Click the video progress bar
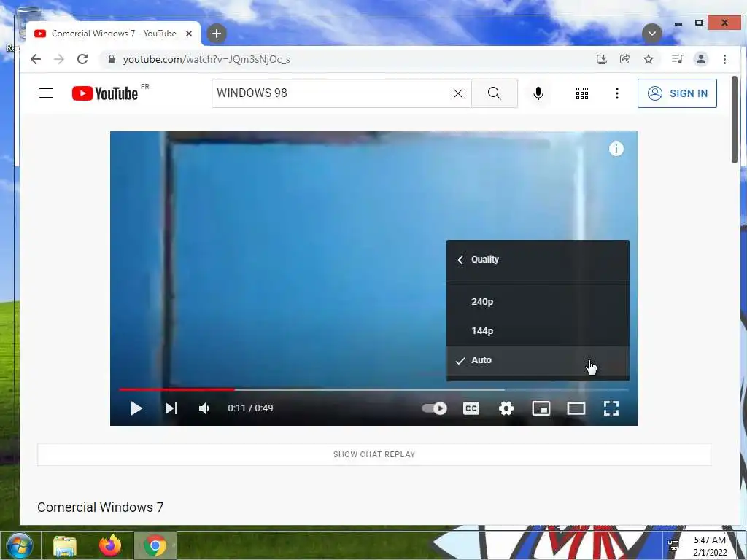The width and height of the screenshot is (747, 560). [x=373, y=389]
